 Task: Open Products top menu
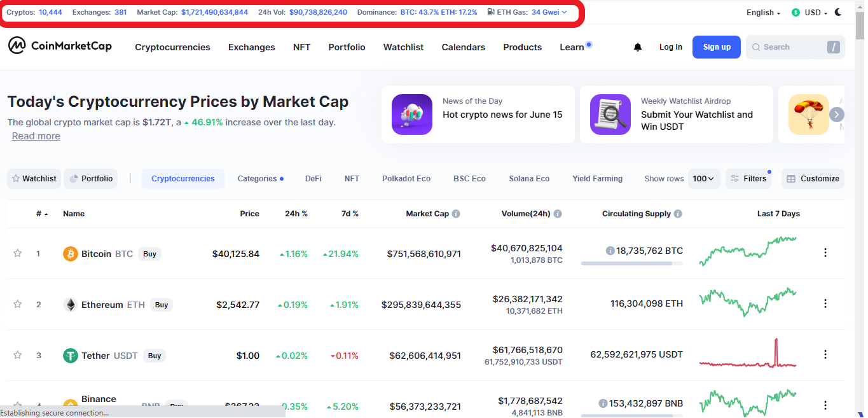coord(523,47)
